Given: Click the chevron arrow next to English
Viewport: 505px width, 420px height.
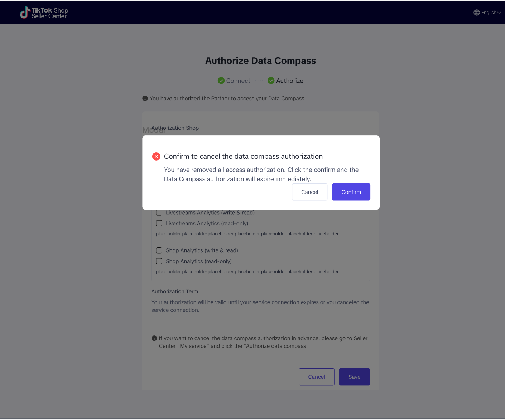Looking at the screenshot, I should (x=499, y=13).
